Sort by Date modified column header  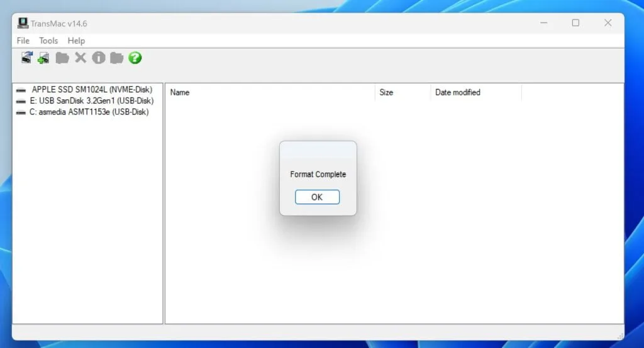pyautogui.click(x=476, y=92)
